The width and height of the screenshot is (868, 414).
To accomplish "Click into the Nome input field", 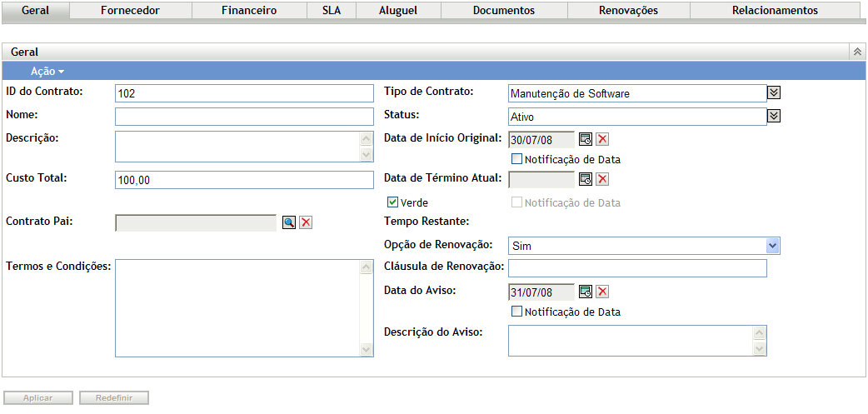I will coord(244,116).
